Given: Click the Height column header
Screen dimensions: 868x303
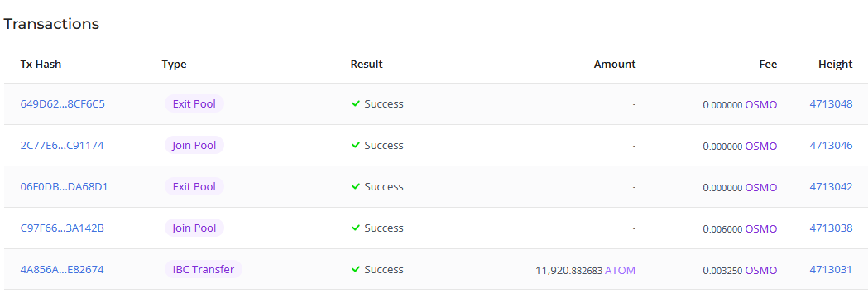Looking at the screenshot, I should click(836, 65).
